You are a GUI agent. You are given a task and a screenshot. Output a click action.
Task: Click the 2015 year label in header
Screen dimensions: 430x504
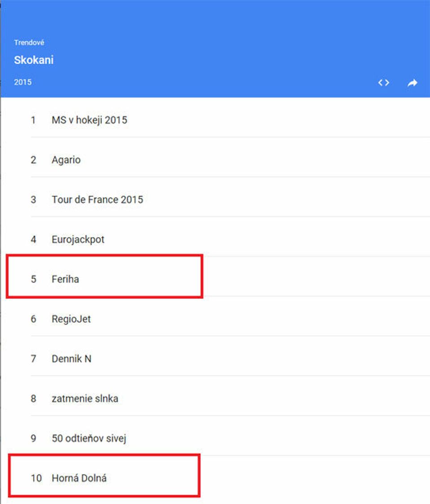pos(23,82)
